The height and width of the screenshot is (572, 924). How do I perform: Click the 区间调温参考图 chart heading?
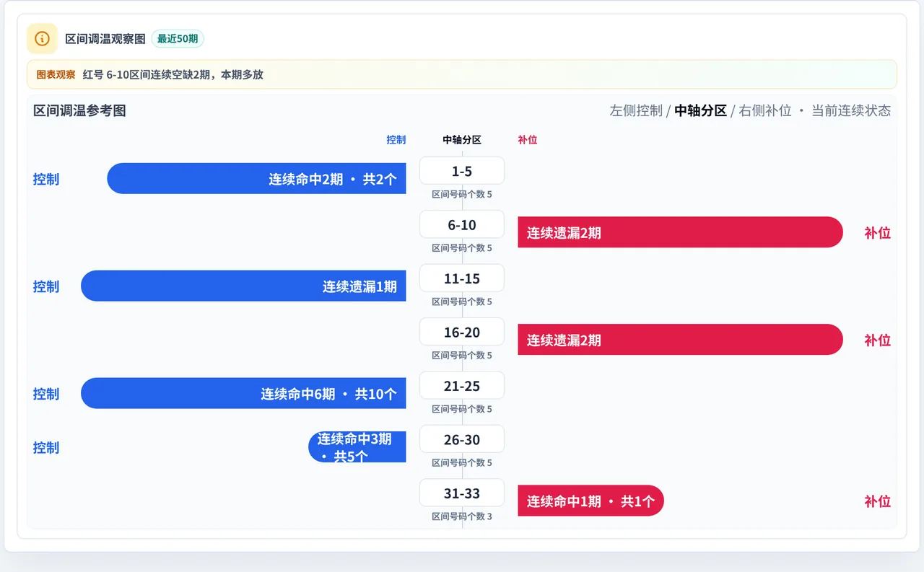coord(79,110)
